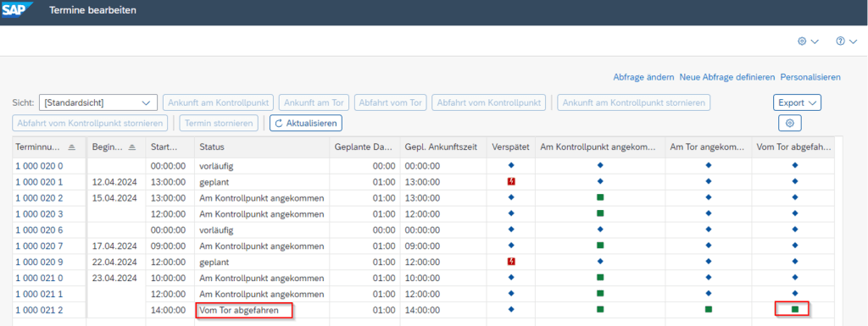
Task: Click green checkpoint status for 1 000 021 0
Action: pyautogui.click(x=600, y=278)
